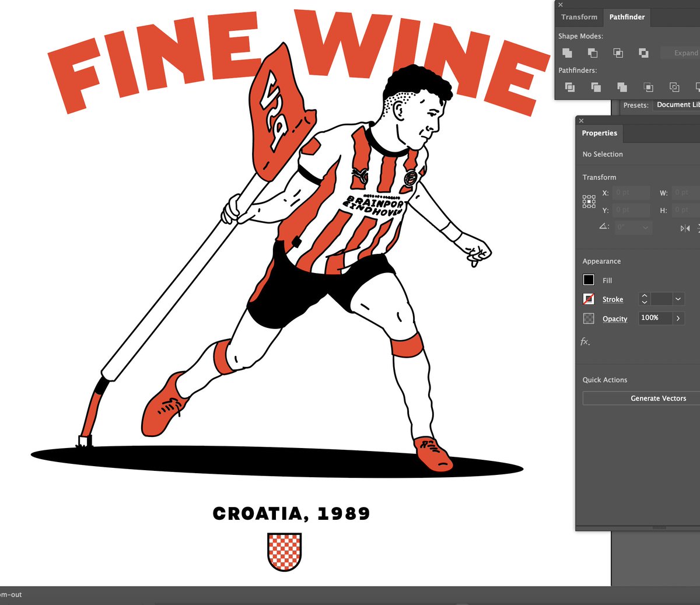This screenshot has width=700, height=605.
Task: Select the Pathfinder tab
Action: point(627,17)
